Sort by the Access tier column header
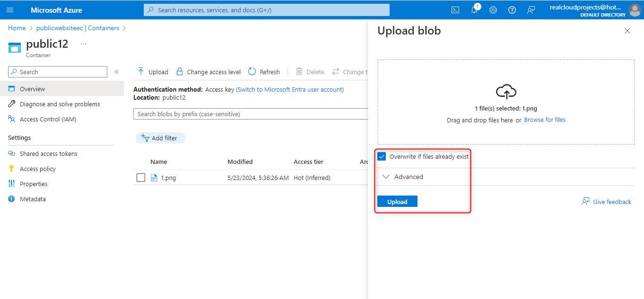Viewport: 644px width, 299px height. click(308, 162)
